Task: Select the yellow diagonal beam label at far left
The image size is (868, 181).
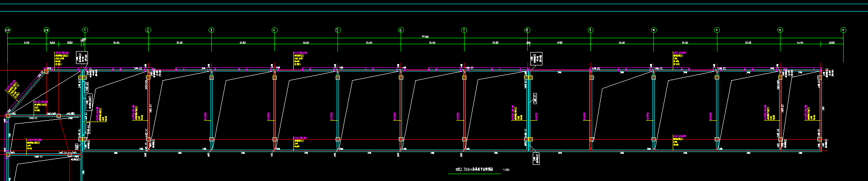Action: [x=12, y=90]
